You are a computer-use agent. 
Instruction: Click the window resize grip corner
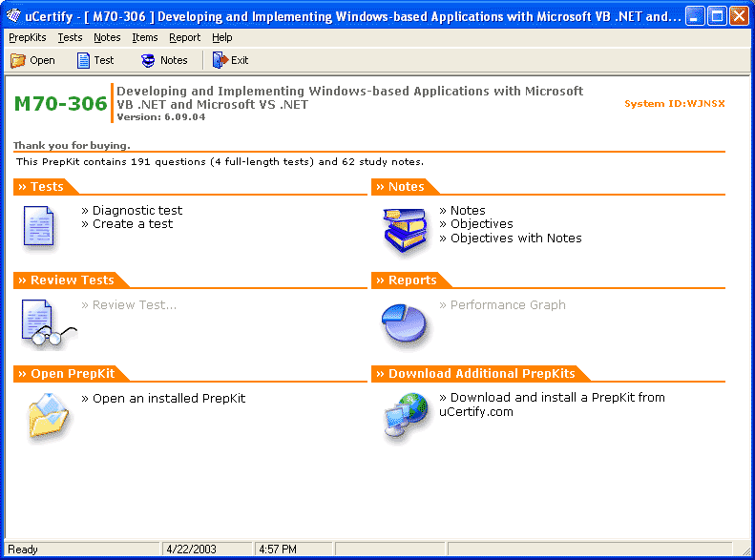745,550
